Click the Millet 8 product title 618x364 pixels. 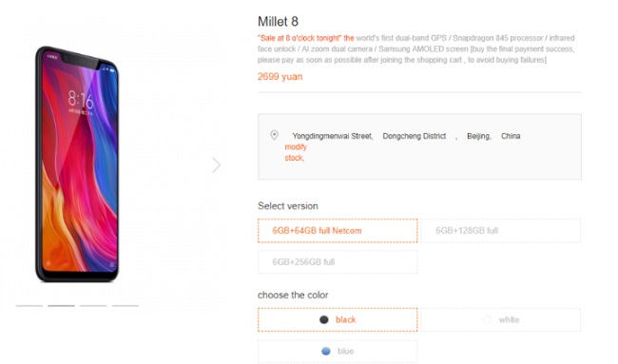278,22
